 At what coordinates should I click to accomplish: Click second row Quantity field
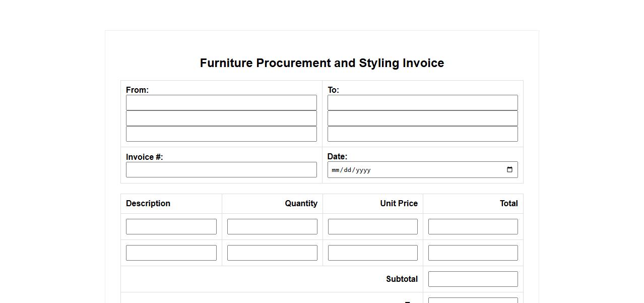point(272,253)
